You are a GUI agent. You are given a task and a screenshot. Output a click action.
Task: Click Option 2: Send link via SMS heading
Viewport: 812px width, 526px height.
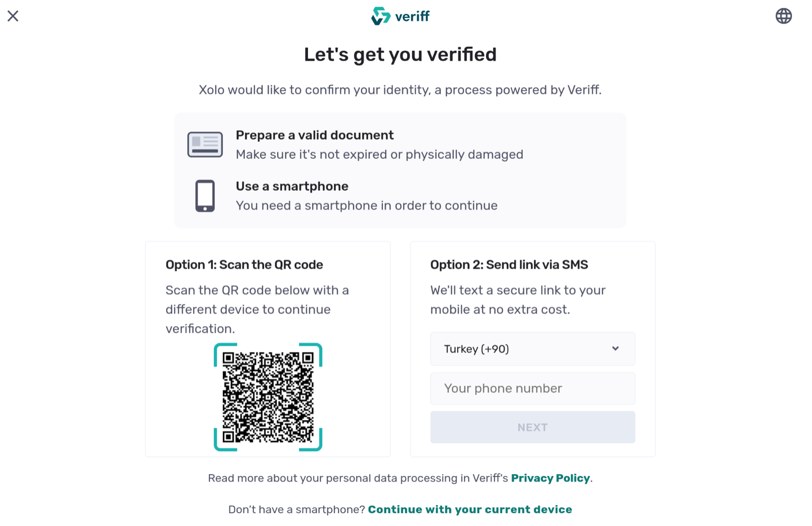tap(509, 265)
